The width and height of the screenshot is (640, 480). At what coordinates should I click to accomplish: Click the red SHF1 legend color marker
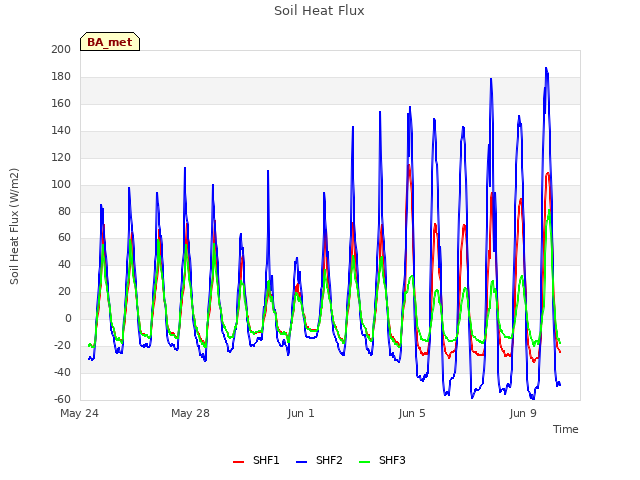tap(238, 462)
